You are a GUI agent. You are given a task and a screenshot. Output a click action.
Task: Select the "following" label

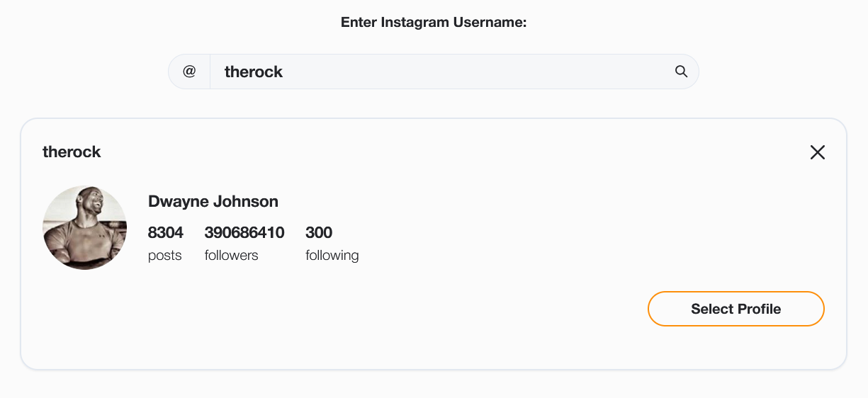332,255
